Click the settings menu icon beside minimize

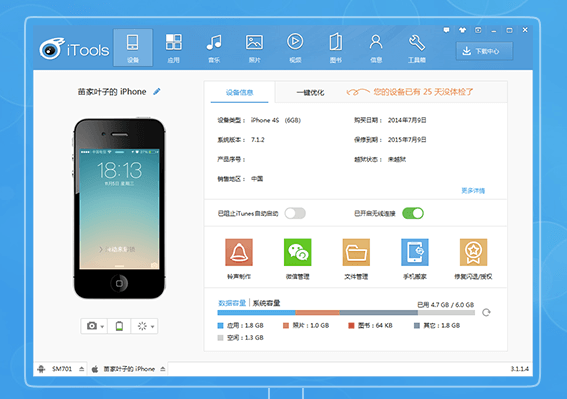[x=478, y=30]
